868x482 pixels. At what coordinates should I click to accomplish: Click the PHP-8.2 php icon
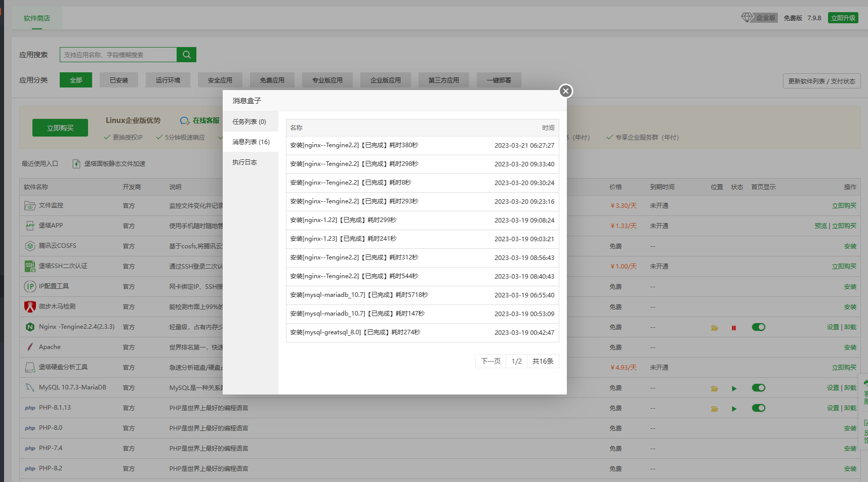pyautogui.click(x=30, y=469)
